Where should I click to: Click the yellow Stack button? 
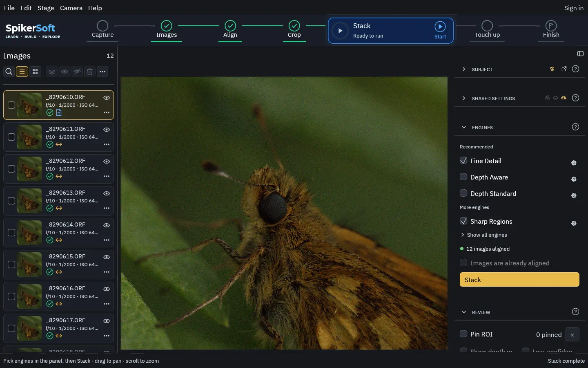pos(519,280)
